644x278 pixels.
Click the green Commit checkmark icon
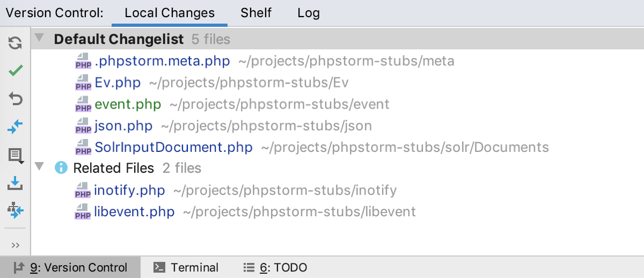point(16,70)
